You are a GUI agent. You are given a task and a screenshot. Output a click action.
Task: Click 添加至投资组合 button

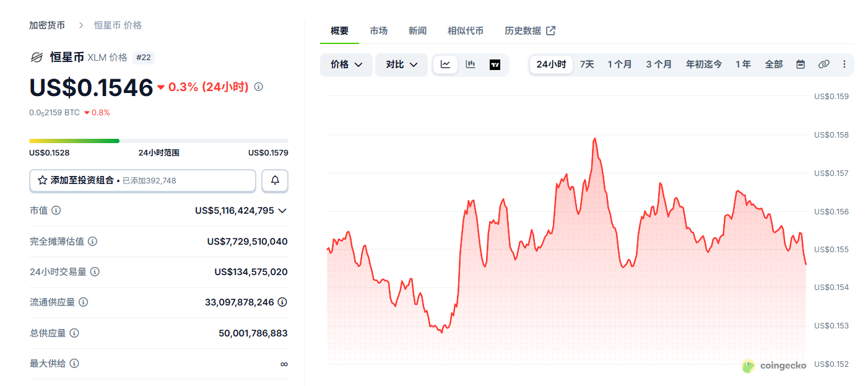[142, 180]
